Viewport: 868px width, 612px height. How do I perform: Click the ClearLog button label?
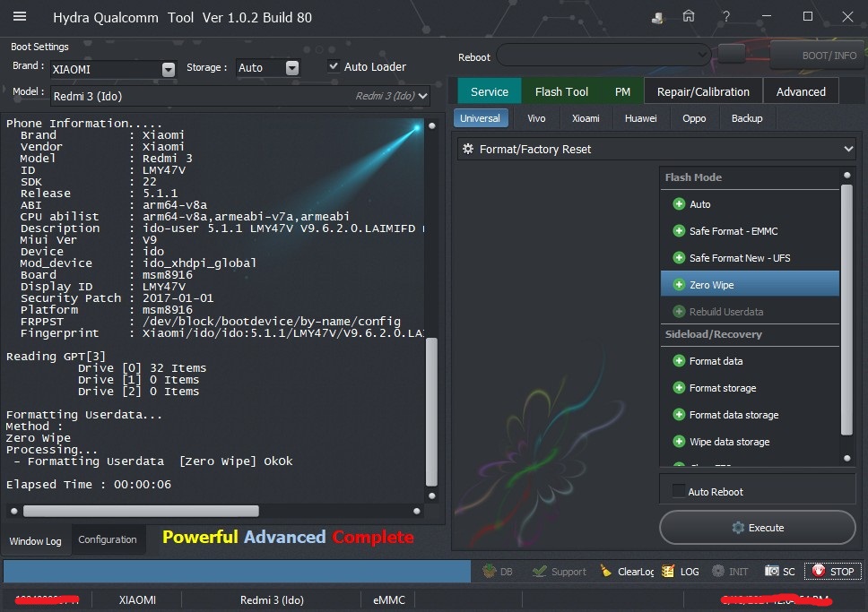(636, 572)
